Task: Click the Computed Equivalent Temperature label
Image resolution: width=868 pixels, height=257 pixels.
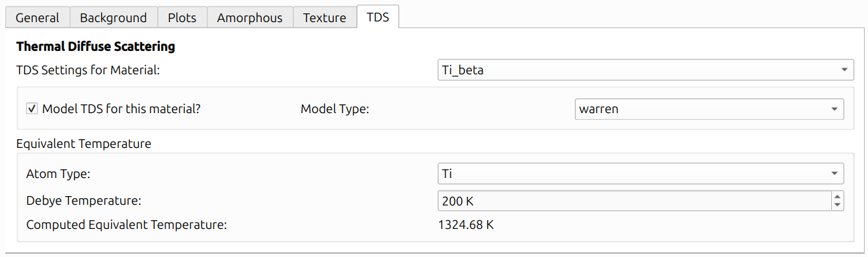Action: pyautogui.click(x=126, y=225)
